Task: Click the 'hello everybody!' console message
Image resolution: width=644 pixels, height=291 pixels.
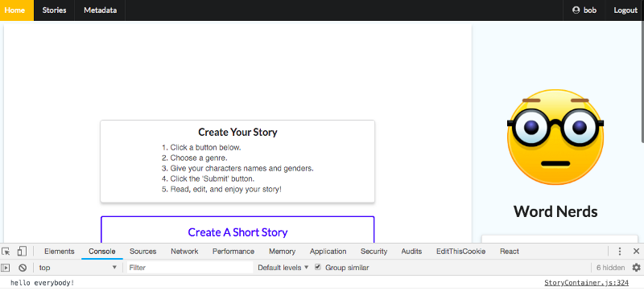Action: 43,283
